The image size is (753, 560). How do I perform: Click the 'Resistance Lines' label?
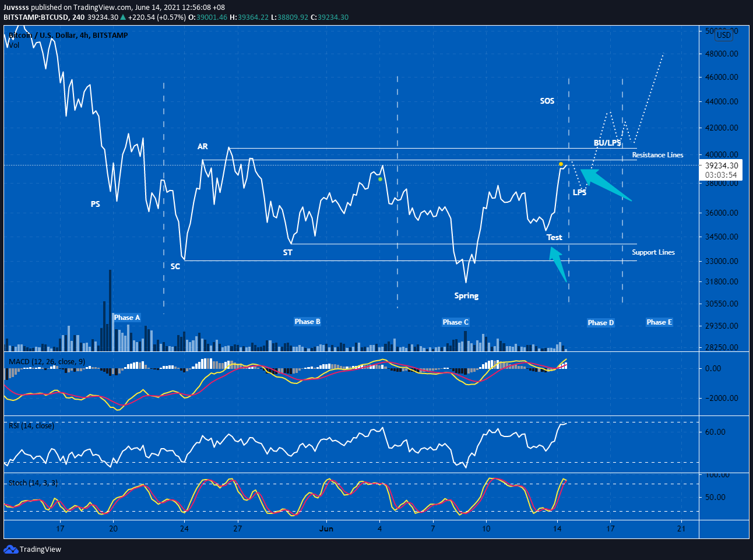point(657,154)
